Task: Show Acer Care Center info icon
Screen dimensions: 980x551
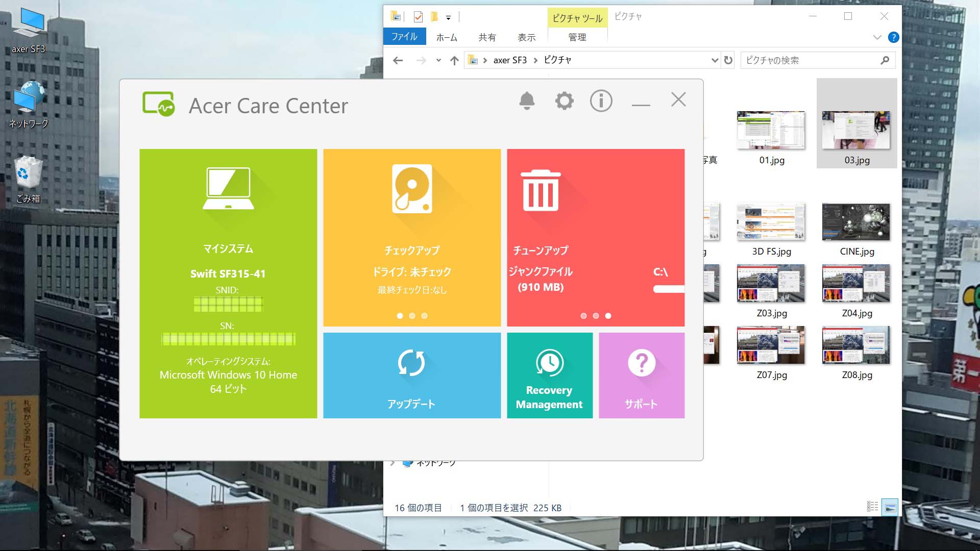Action: (601, 101)
